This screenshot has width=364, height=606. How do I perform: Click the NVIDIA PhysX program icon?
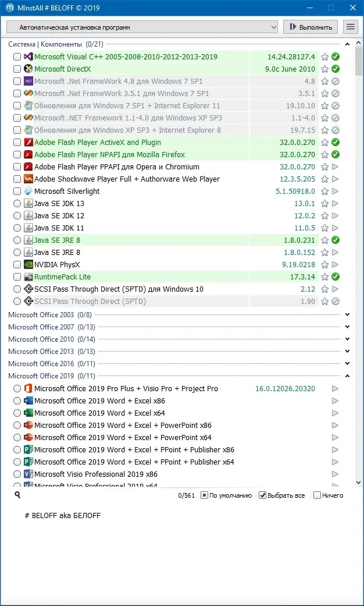click(28, 265)
